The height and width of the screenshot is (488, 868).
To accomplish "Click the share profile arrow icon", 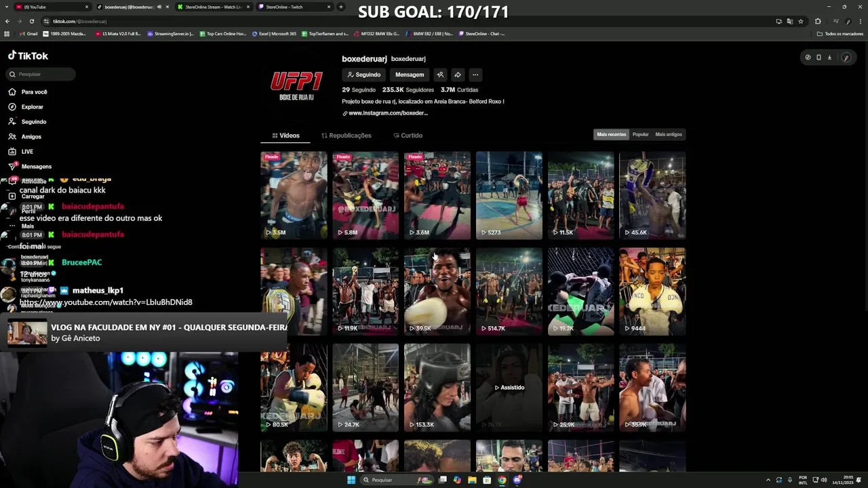I will tap(458, 75).
